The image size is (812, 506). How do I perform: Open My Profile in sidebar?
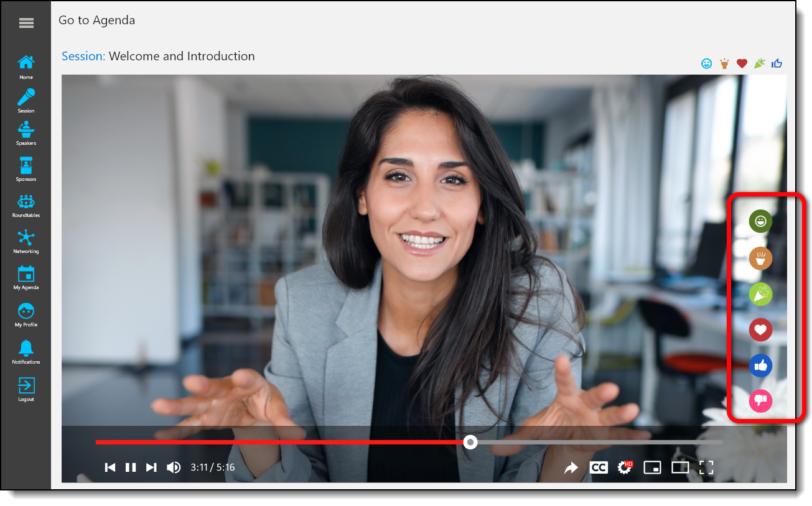[26, 315]
